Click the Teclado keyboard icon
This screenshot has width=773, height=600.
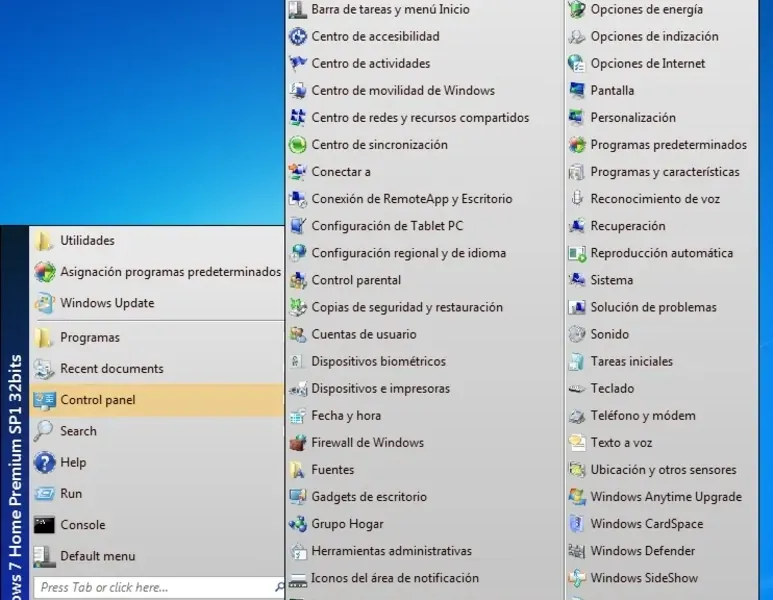click(577, 388)
